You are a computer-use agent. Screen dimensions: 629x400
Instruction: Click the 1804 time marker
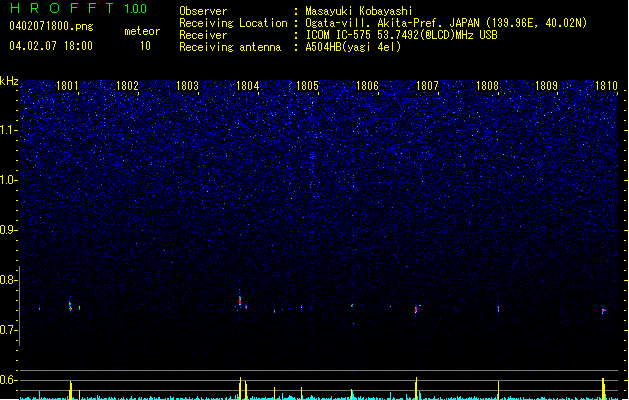[x=248, y=86]
